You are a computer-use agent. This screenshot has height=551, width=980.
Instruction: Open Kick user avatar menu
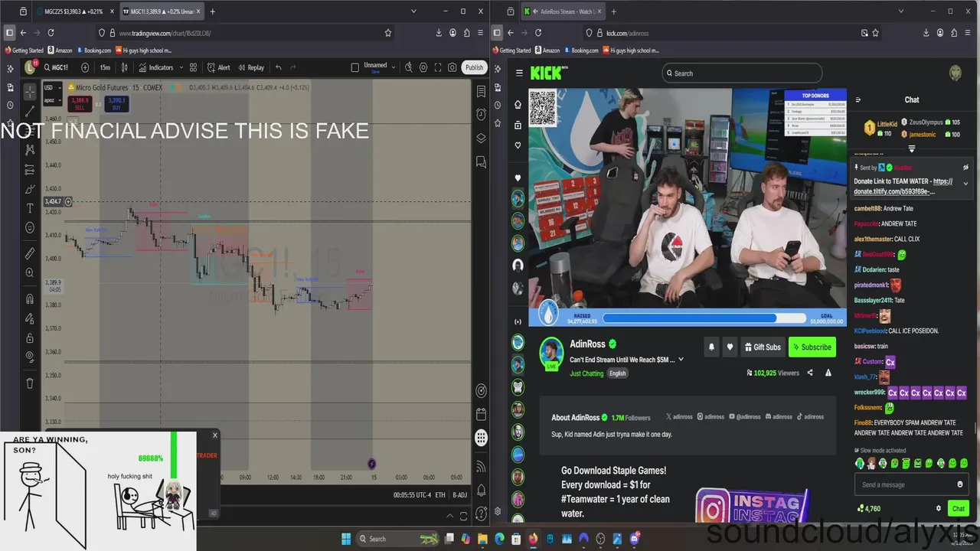[x=955, y=73]
